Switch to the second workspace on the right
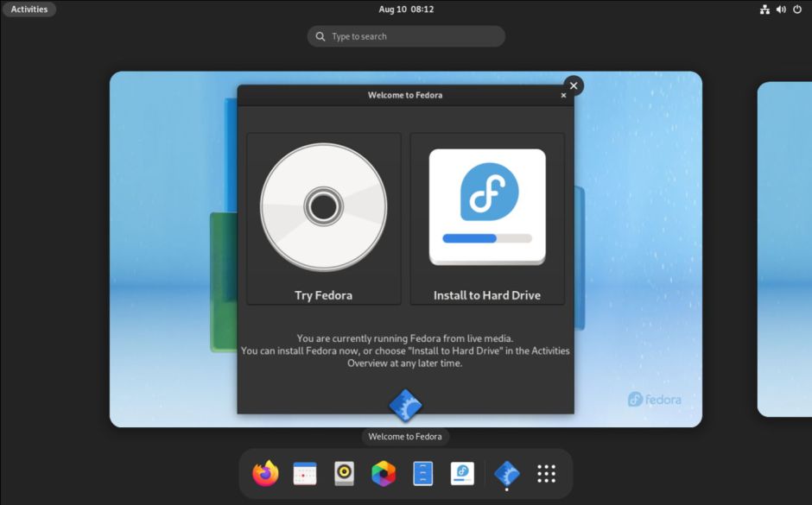Viewport: 812px width, 505px height. pos(784,249)
